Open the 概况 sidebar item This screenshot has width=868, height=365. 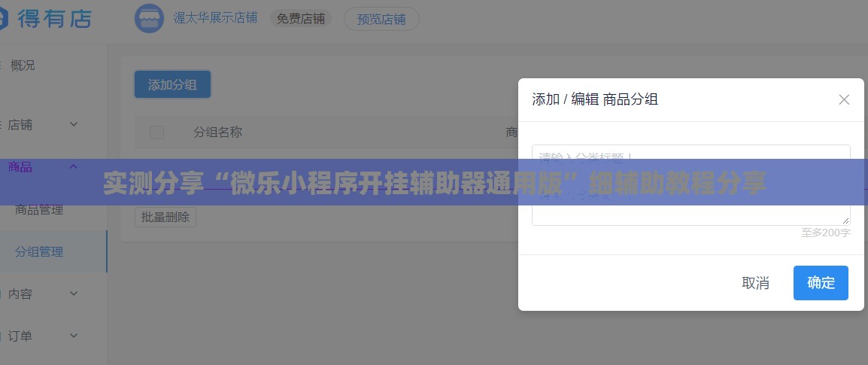point(23,65)
